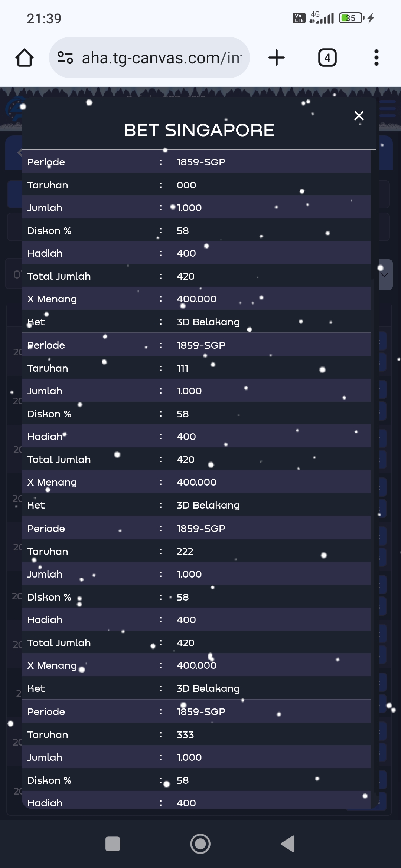Screen dimensions: 401x868
Task: Open the browser three-dot menu
Action: tap(376, 58)
